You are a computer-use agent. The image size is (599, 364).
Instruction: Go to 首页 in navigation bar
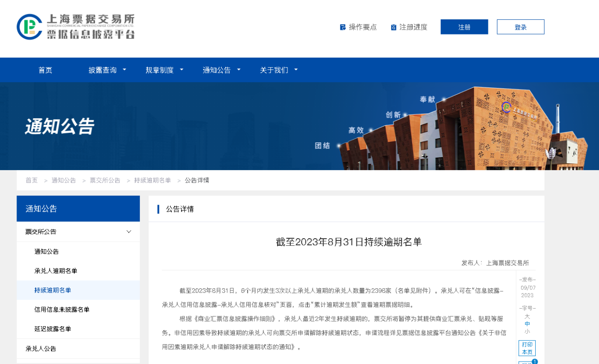click(x=45, y=70)
